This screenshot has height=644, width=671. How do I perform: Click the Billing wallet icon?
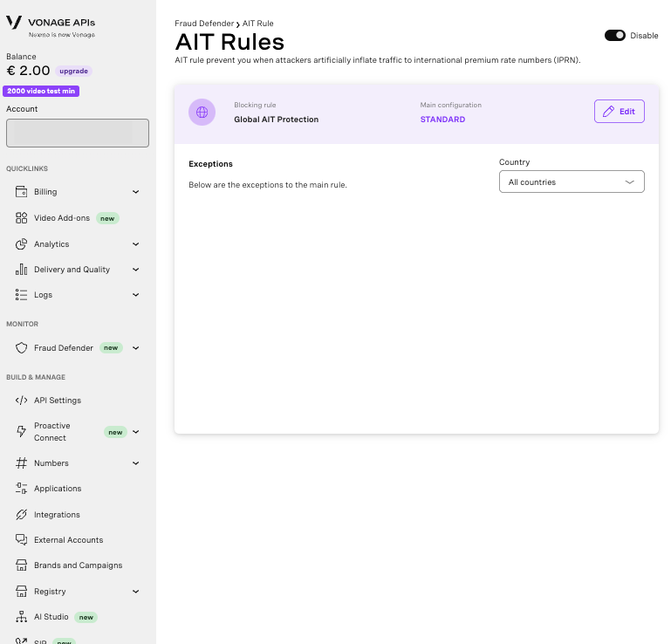[22, 192]
